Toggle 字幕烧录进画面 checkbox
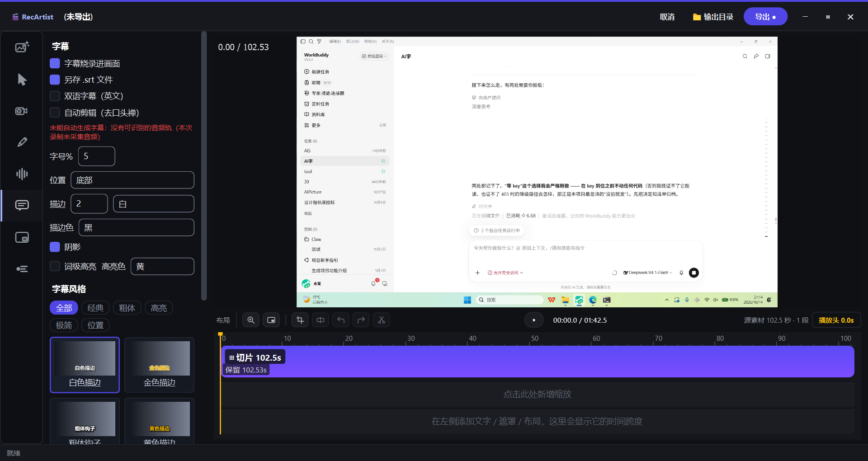Screen dimensions: 868x461 click(x=55, y=63)
